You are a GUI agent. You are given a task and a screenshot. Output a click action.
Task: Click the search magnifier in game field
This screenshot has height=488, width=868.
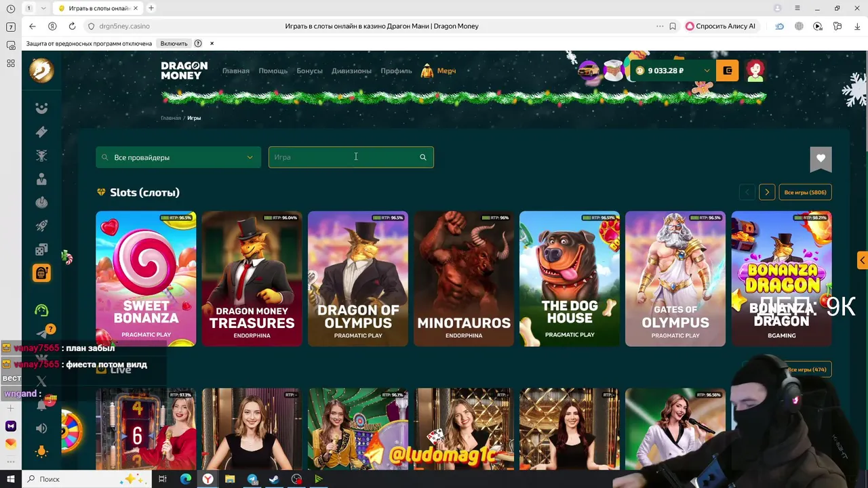click(422, 157)
